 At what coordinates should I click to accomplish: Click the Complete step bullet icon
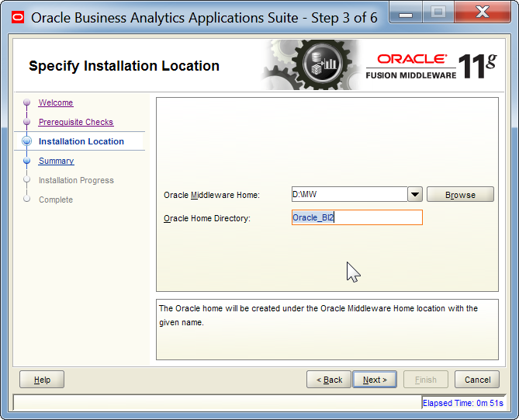coord(27,199)
